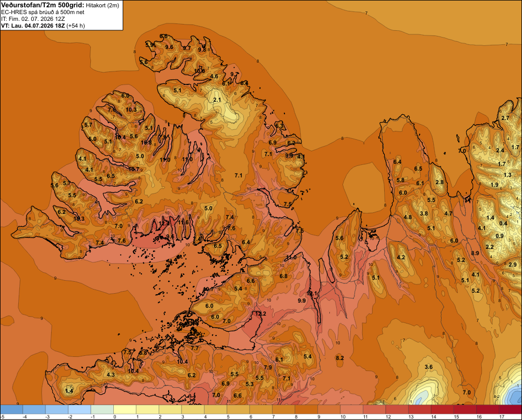522x420 pixels.
Task: Click the '3.8' temperature value
Action: 424,214
